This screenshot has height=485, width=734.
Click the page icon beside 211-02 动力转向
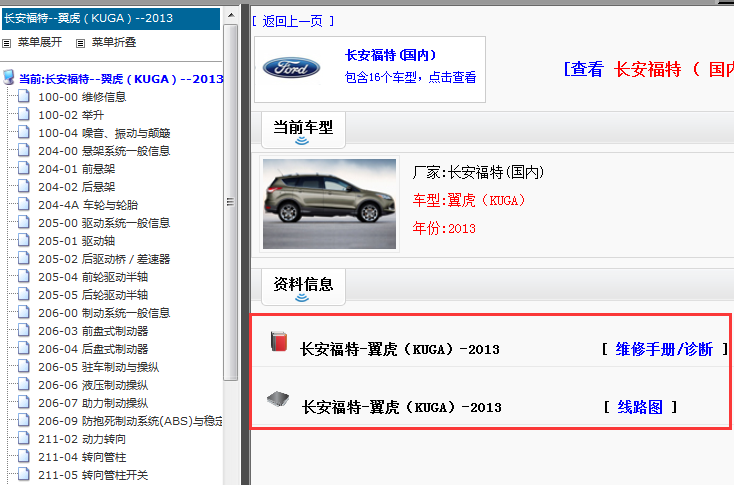tap(24, 439)
